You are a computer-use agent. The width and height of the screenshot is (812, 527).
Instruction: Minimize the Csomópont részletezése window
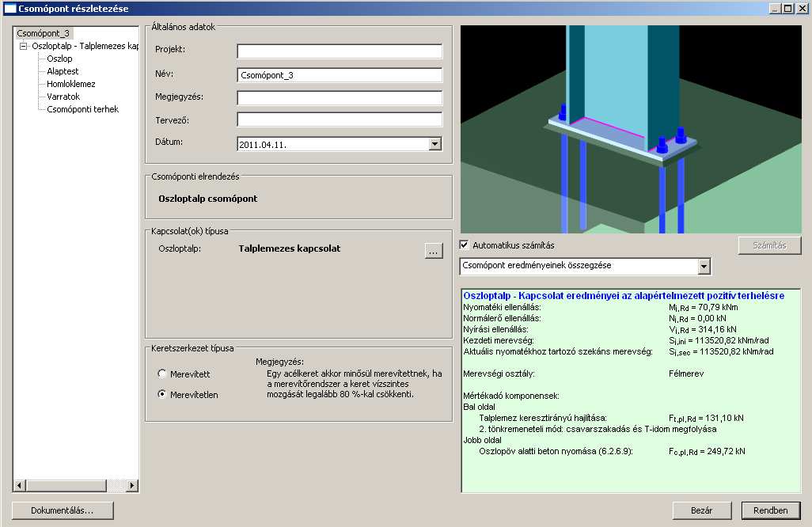click(x=776, y=8)
